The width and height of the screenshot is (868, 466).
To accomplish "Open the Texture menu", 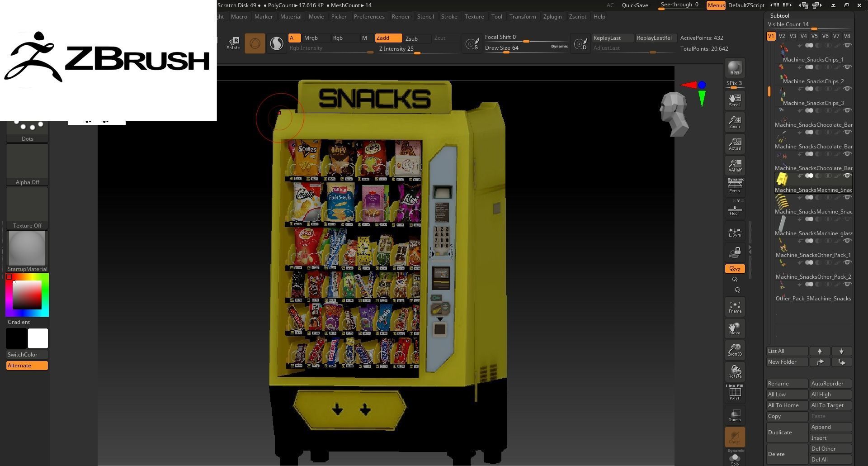I will [x=474, y=17].
